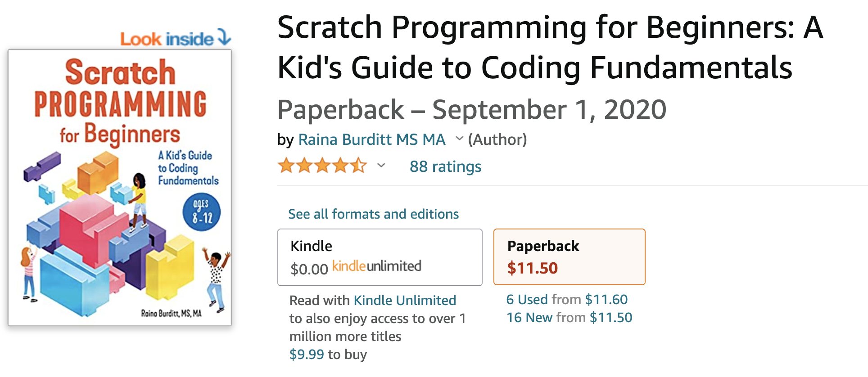Open See all formats and editions
This screenshot has height=377, width=868.
coord(374,214)
